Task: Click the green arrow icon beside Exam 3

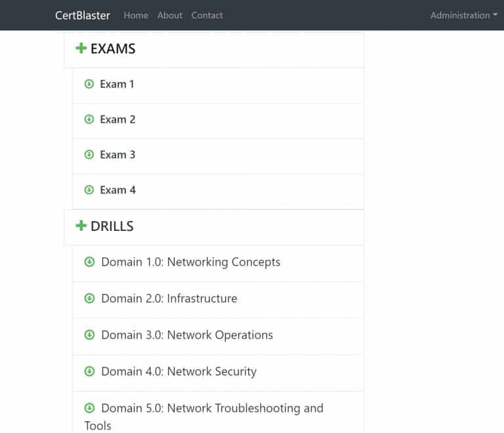Action: pyautogui.click(x=89, y=155)
